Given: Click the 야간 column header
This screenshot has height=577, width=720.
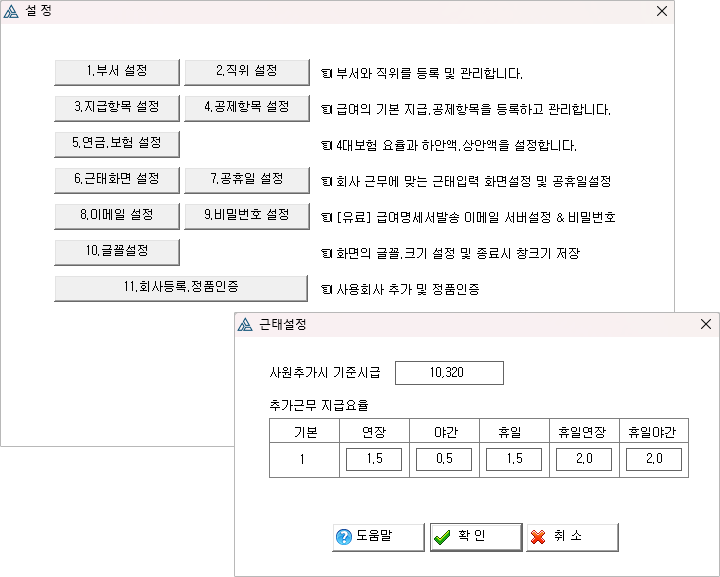Looking at the screenshot, I should coord(444,431).
